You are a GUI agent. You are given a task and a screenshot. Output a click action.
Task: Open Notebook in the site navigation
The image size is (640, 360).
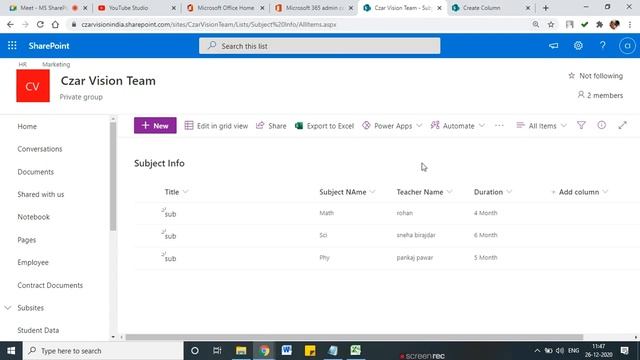tap(33, 217)
